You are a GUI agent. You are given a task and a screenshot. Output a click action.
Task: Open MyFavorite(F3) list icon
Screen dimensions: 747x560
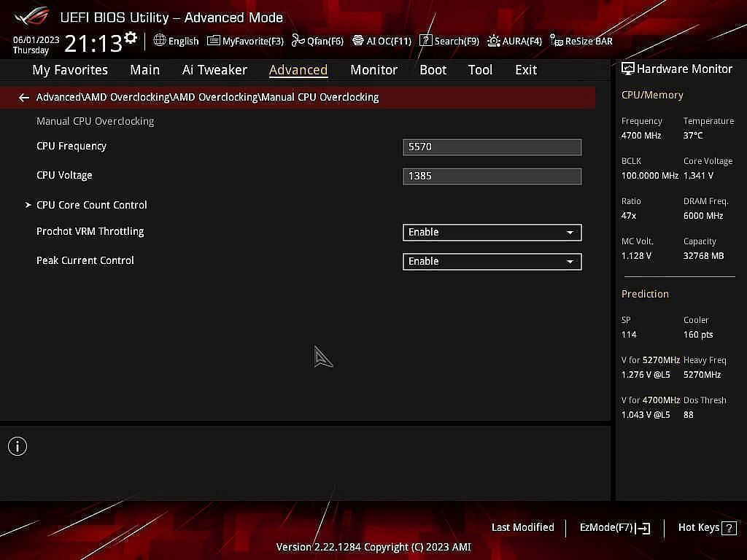[x=213, y=41]
